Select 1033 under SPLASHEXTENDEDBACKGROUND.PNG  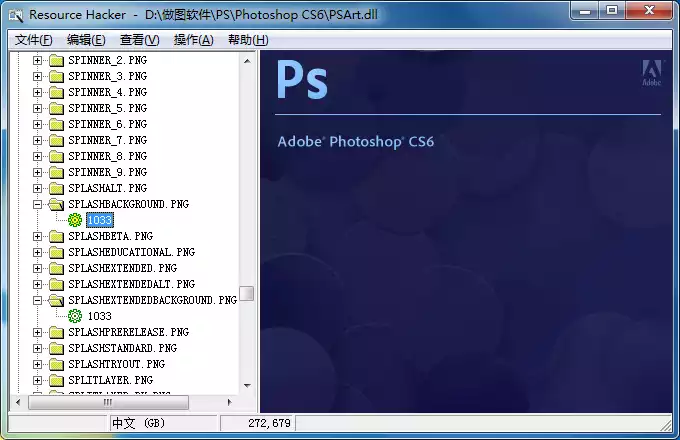click(99, 316)
